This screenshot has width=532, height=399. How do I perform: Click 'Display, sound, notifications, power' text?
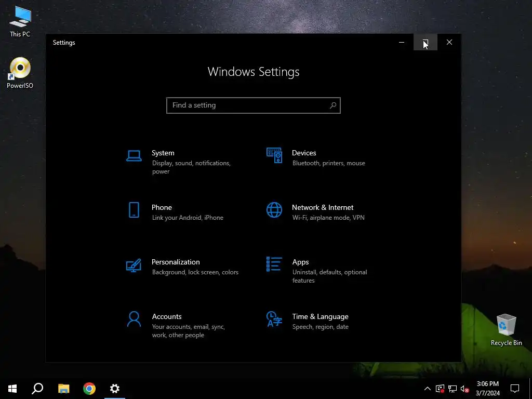pos(191,167)
